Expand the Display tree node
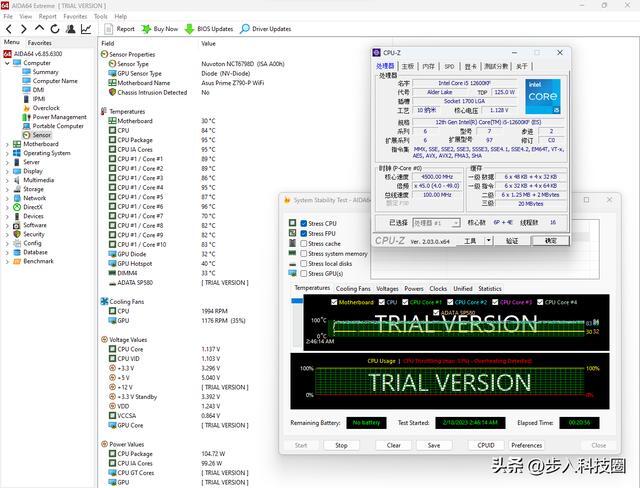The height and width of the screenshot is (488, 640). point(7,171)
